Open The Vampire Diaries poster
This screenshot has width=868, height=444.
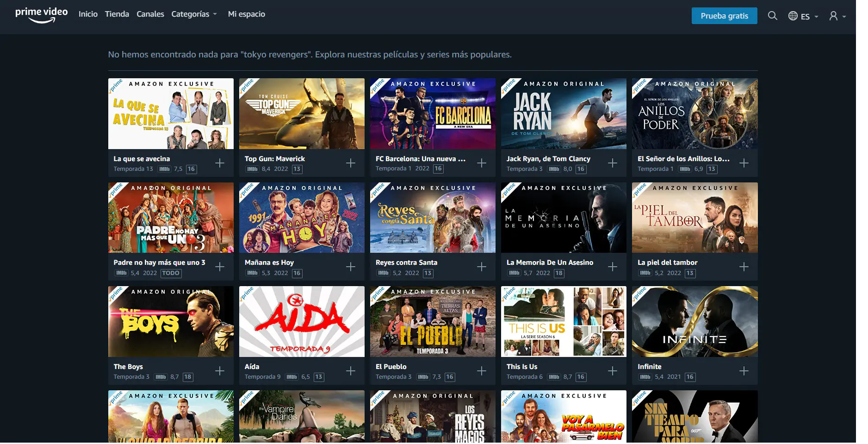(x=302, y=417)
